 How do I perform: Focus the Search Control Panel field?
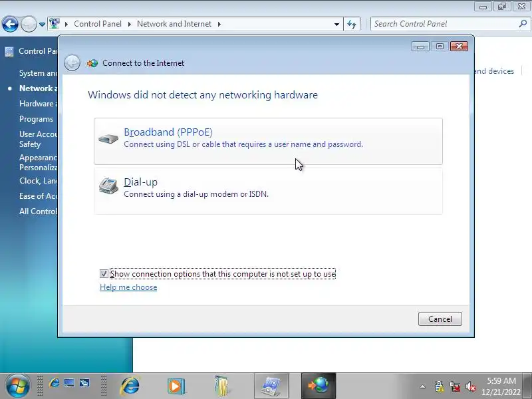point(444,24)
